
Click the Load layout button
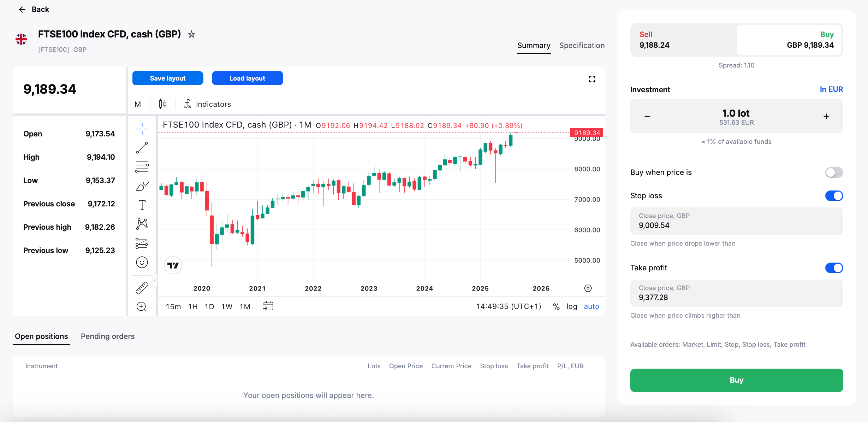(247, 78)
